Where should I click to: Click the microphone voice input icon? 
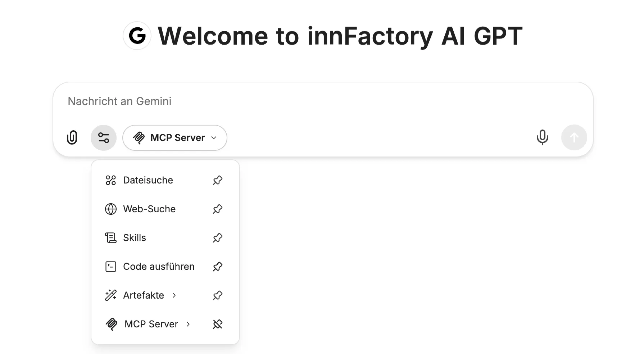pyautogui.click(x=542, y=137)
